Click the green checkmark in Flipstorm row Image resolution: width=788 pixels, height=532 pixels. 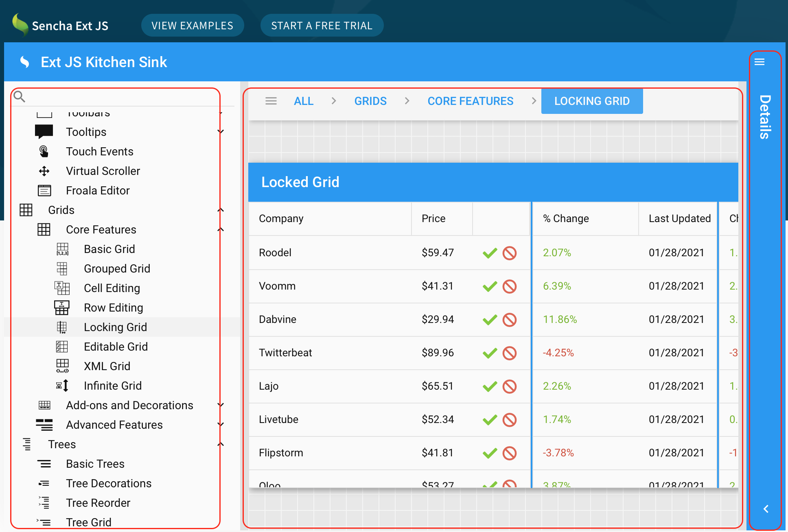click(490, 453)
